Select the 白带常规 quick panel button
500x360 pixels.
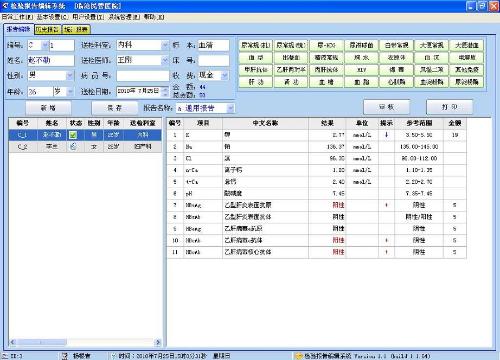click(x=397, y=45)
